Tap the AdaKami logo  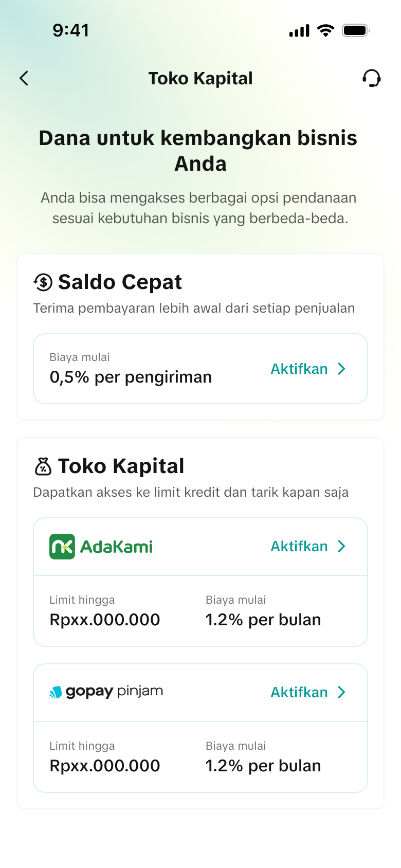click(x=101, y=547)
